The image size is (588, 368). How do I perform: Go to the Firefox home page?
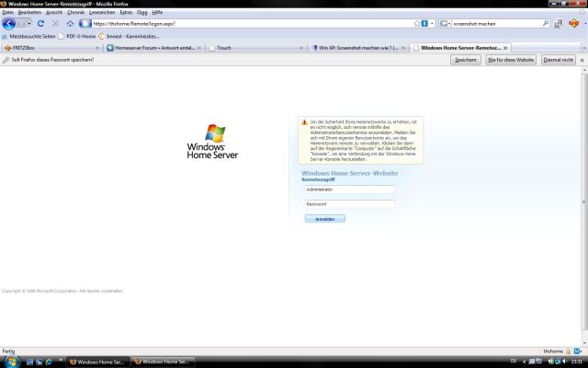70,23
